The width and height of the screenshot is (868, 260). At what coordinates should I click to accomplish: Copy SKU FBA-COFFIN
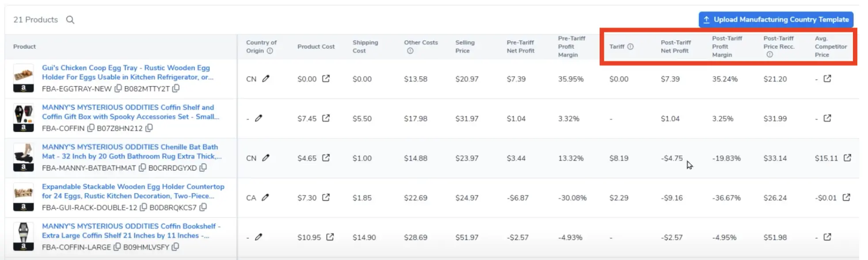click(x=91, y=128)
